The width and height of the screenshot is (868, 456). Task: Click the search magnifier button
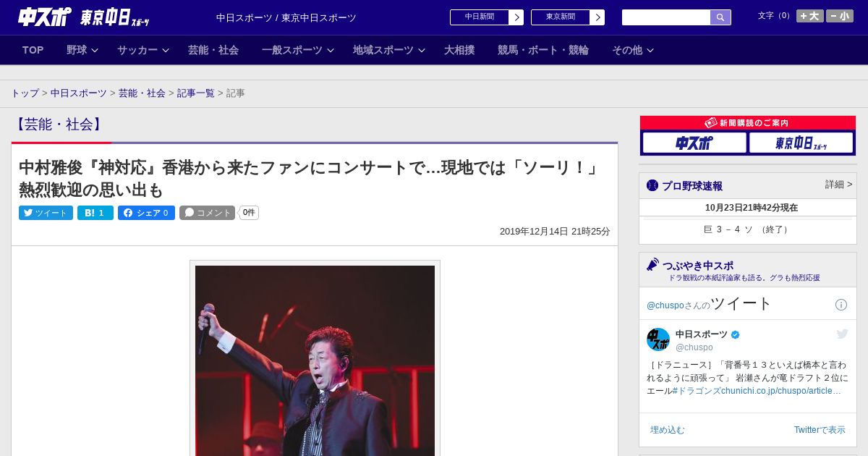[x=720, y=17]
